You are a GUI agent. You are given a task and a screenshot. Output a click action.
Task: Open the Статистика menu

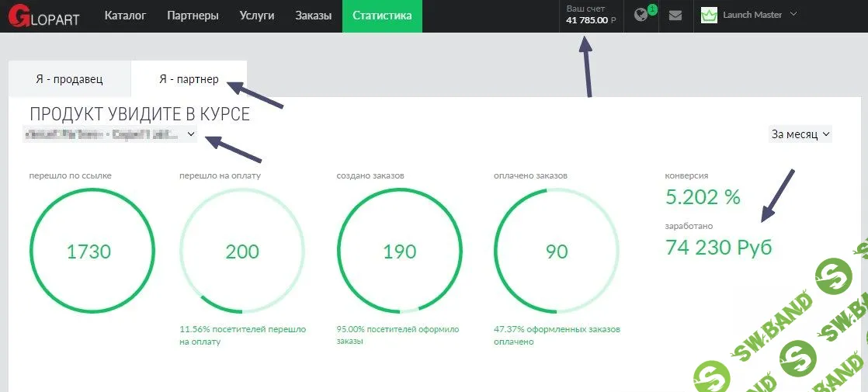point(382,16)
